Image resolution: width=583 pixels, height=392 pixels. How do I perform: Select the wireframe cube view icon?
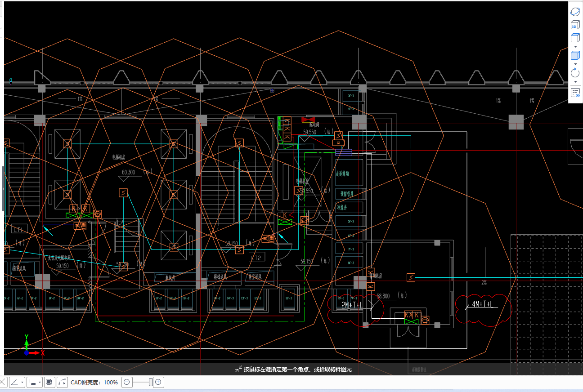pos(575,38)
